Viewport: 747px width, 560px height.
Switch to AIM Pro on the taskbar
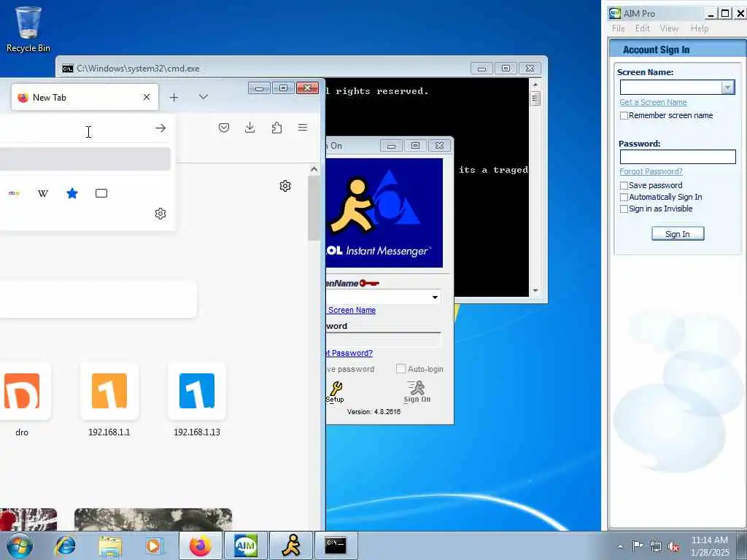coord(246,545)
